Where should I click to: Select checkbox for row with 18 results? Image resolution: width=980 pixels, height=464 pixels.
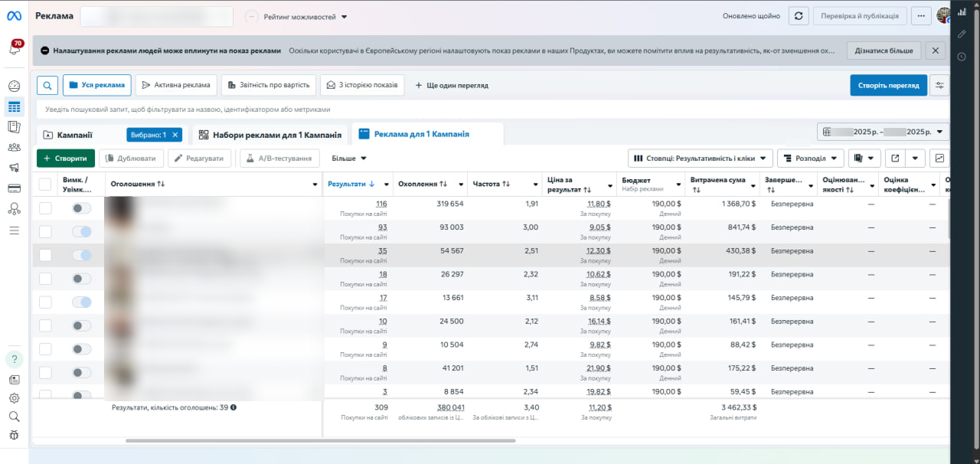45,279
